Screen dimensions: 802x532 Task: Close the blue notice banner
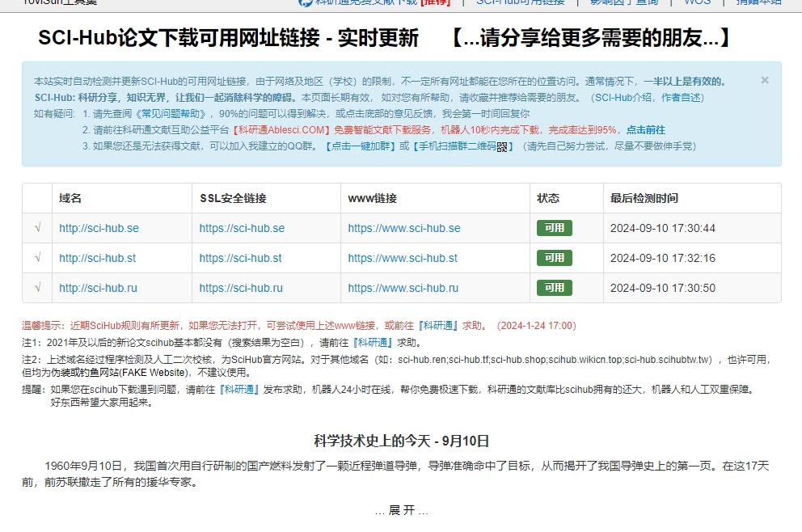[x=765, y=80]
